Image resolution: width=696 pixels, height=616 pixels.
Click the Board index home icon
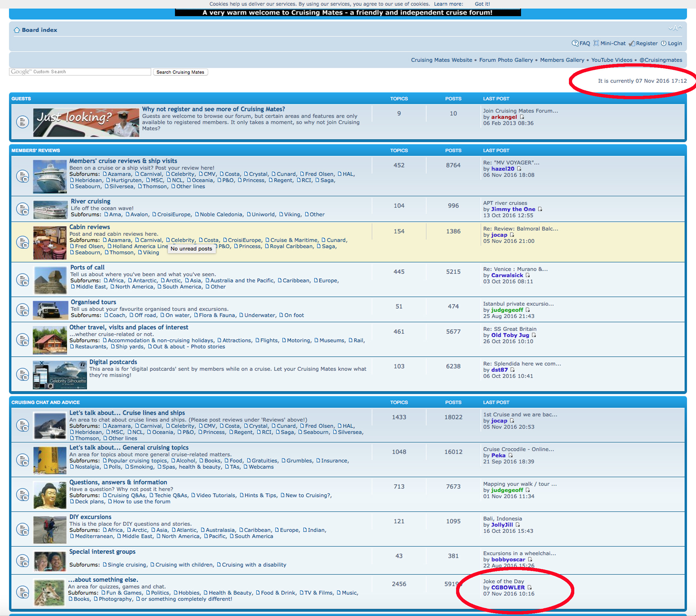pyautogui.click(x=17, y=30)
